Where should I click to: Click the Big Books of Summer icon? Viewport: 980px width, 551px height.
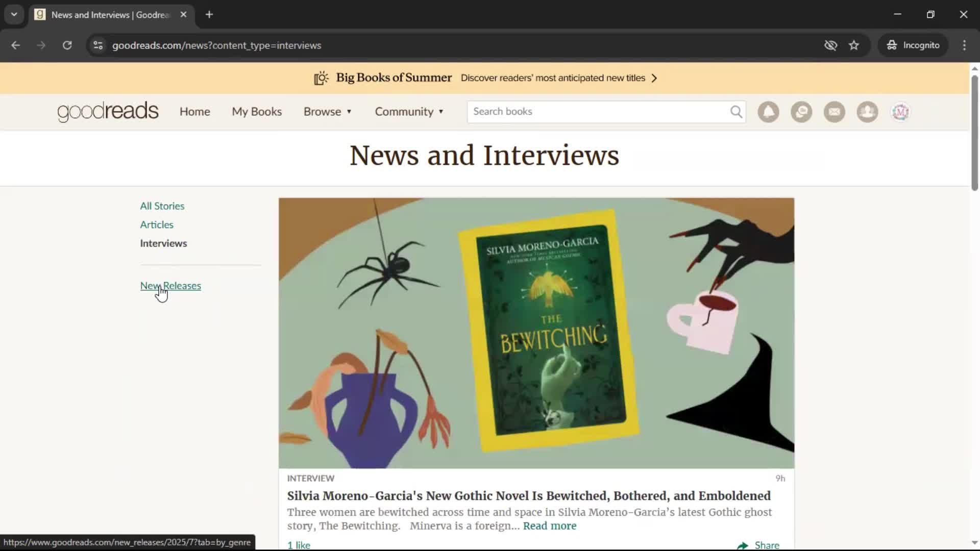321,78
